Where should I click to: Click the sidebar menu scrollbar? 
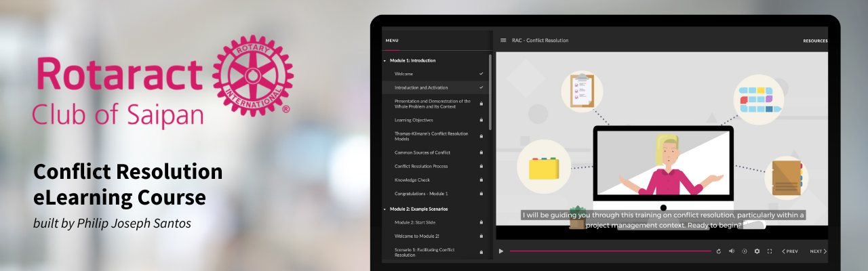pyautogui.click(x=490, y=91)
